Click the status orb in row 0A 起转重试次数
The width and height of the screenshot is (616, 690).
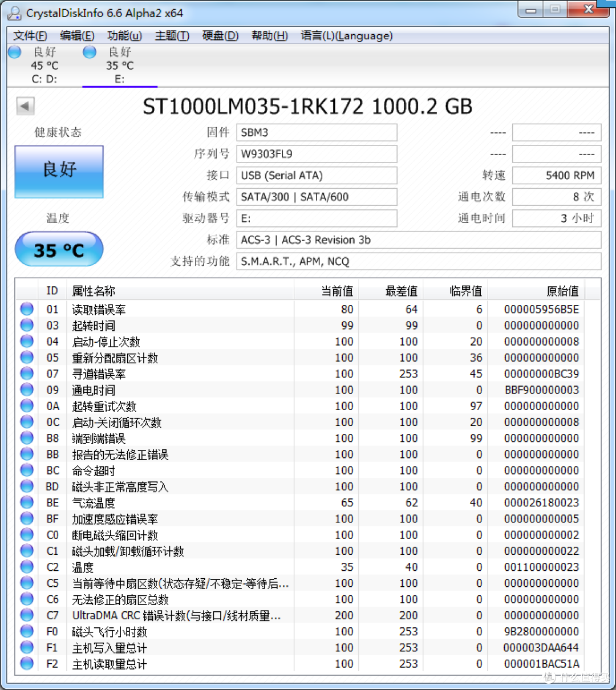[x=27, y=405]
